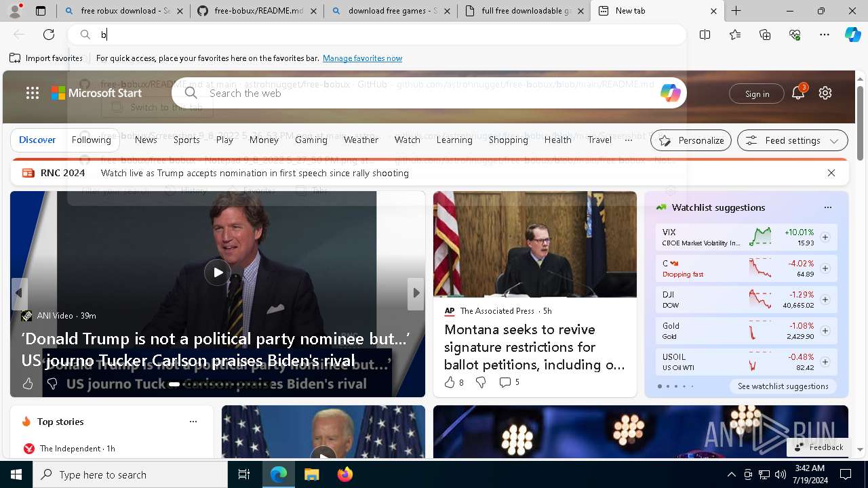Open RNC 2024 Trump speech headline

[255, 173]
